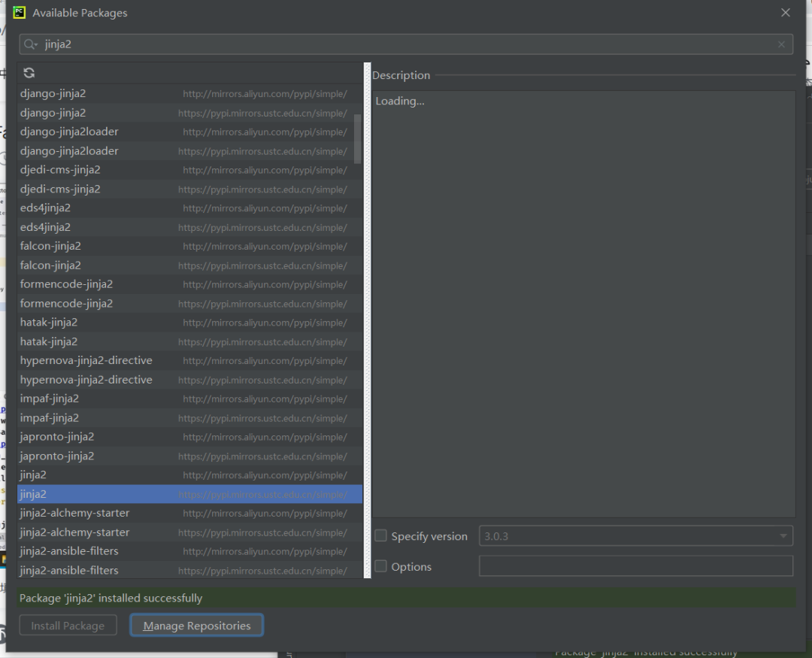Viewport: 812px width, 658px height.
Task: Select impaf-jinja2 from the aliyun mirror
Action: click(x=189, y=399)
